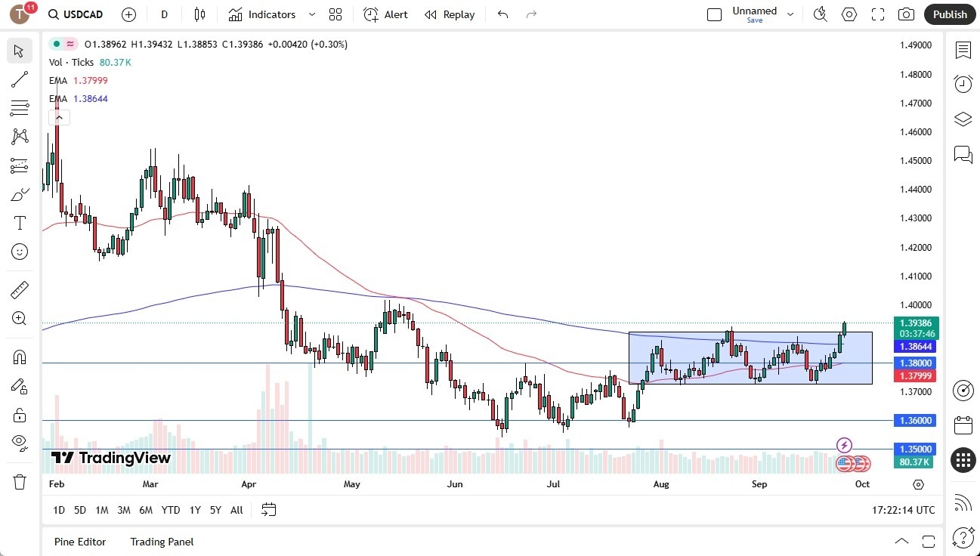Hide all drawings using the eye toggle

point(19,443)
